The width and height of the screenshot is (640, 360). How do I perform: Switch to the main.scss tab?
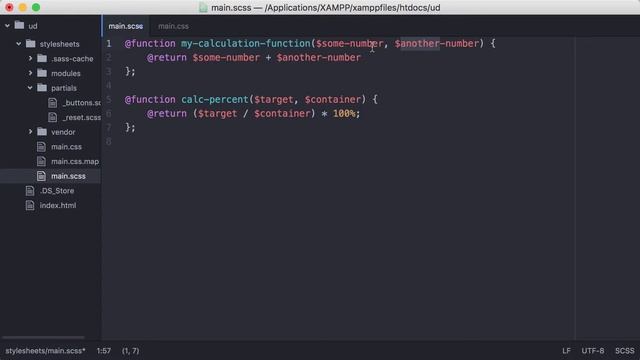click(126, 26)
